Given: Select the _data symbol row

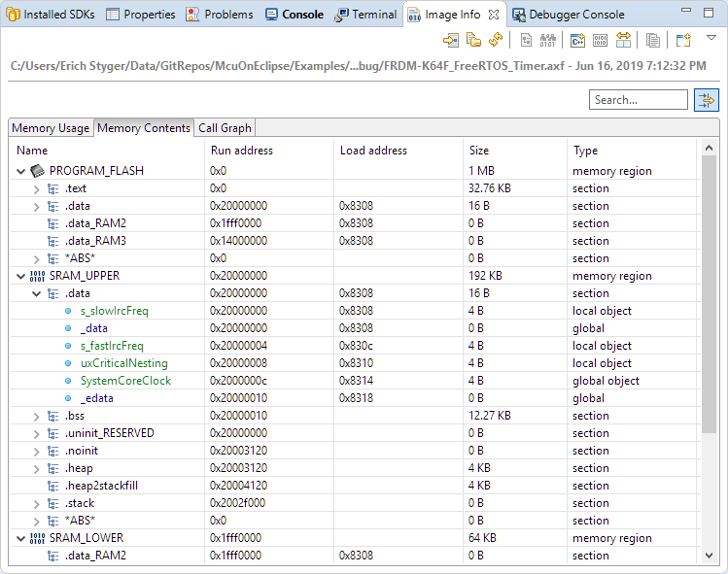Looking at the screenshot, I should [x=354, y=328].
